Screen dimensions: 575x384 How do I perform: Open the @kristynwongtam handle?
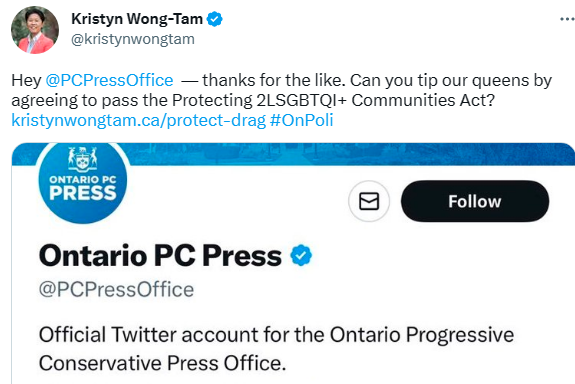(x=133, y=39)
